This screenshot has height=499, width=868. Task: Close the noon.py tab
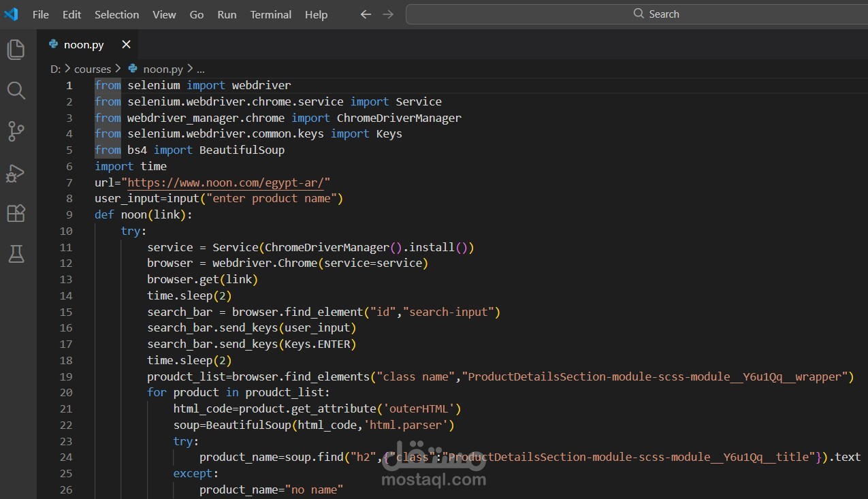click(x=126, y=44)
